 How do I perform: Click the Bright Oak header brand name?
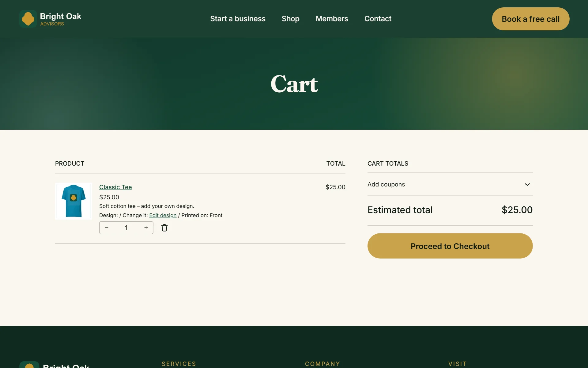(61, 16)
